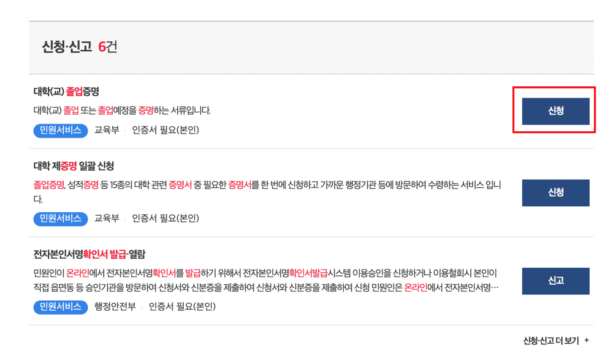Click truncated description of 전자본인서명확인서 item
Image resolution: width=605 pixels, height=364 pixels.
266,281
